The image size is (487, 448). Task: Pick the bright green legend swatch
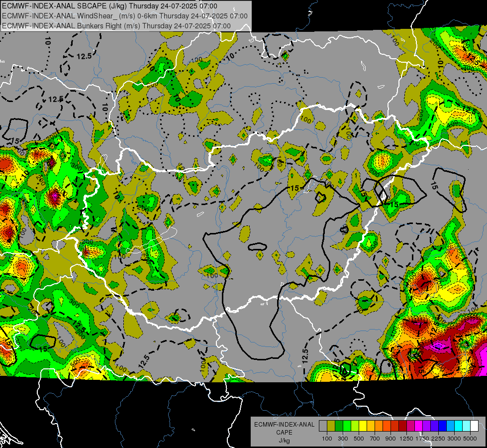(347, 426)
